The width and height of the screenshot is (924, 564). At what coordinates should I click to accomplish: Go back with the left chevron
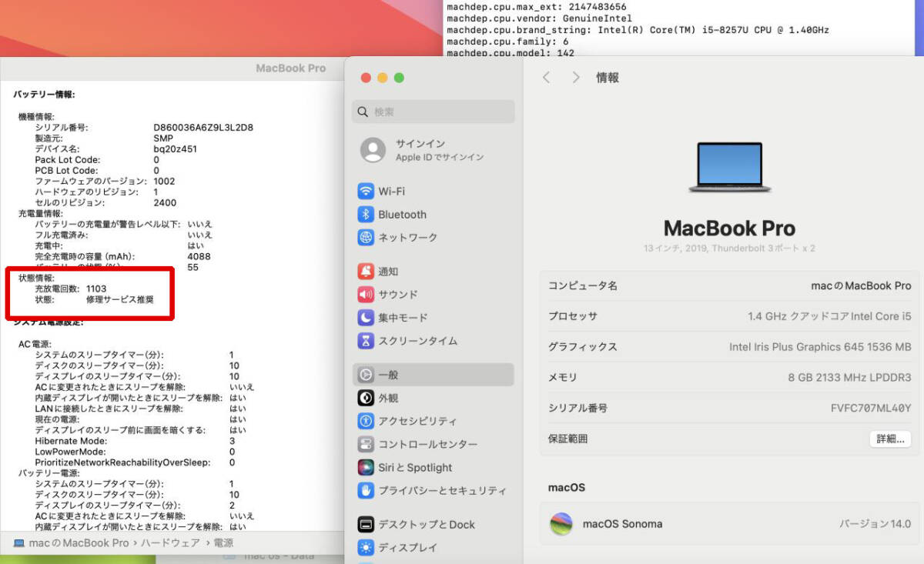547,78
